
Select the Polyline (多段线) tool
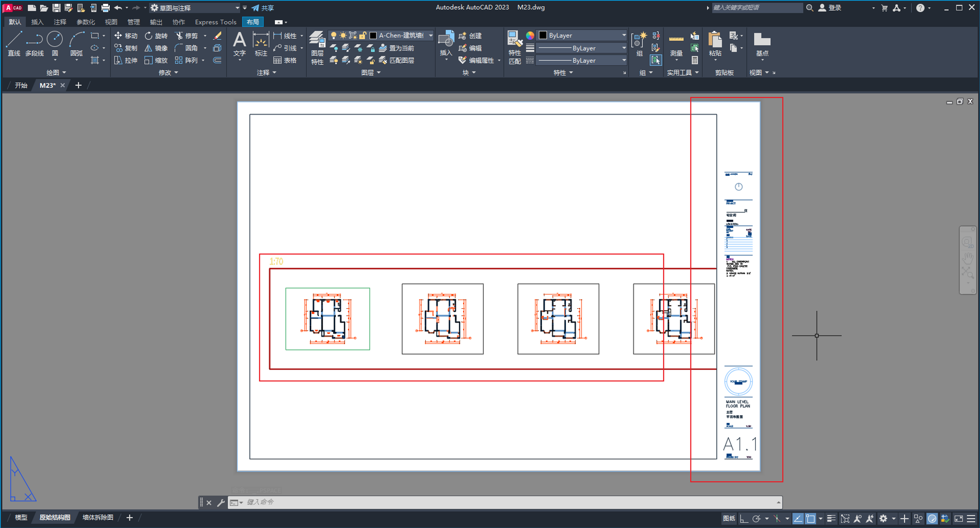point(34,44)
